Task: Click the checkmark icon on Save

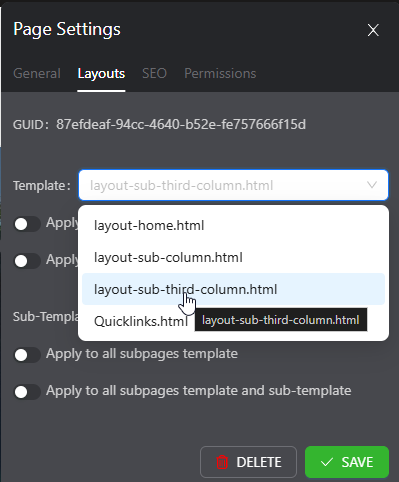Action: 326,462
